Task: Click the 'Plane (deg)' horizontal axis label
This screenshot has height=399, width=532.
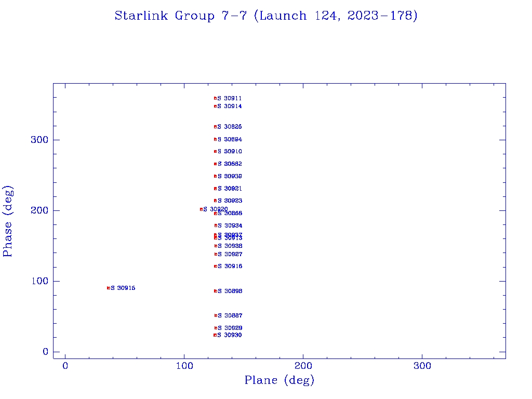Action: (280, 380)
